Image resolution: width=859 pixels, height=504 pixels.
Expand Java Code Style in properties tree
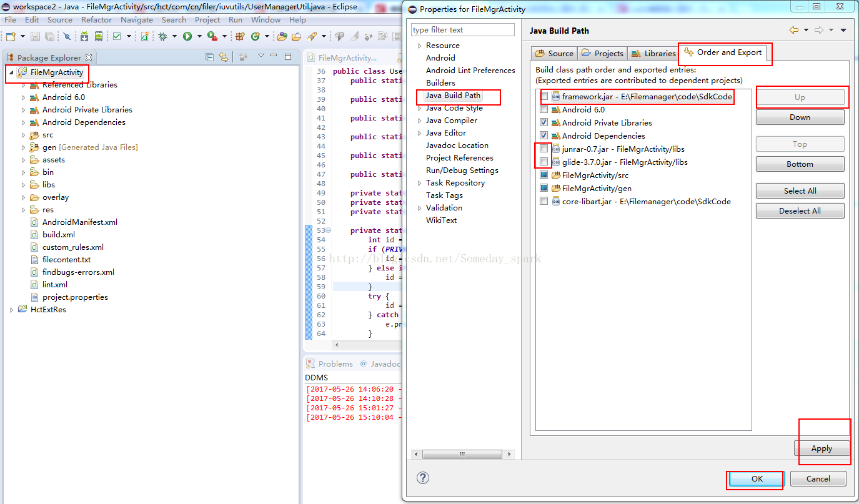click(420, 108)
